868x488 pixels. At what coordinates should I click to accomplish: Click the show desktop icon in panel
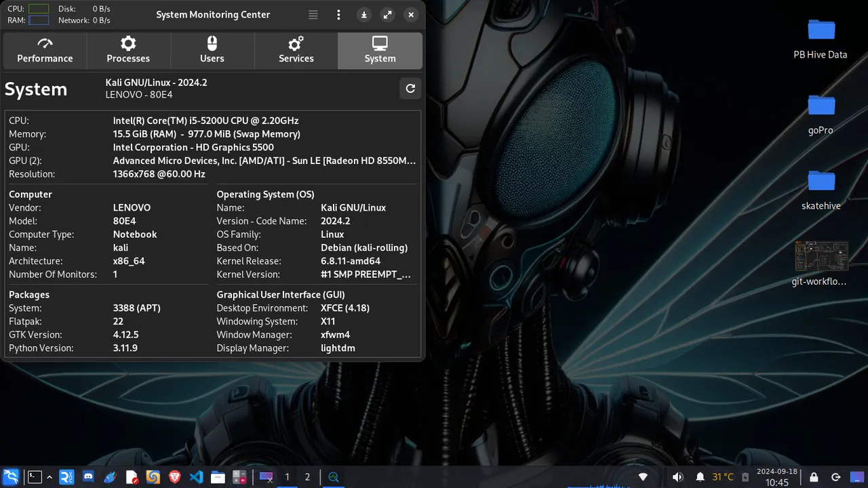[x=267, y=477]
